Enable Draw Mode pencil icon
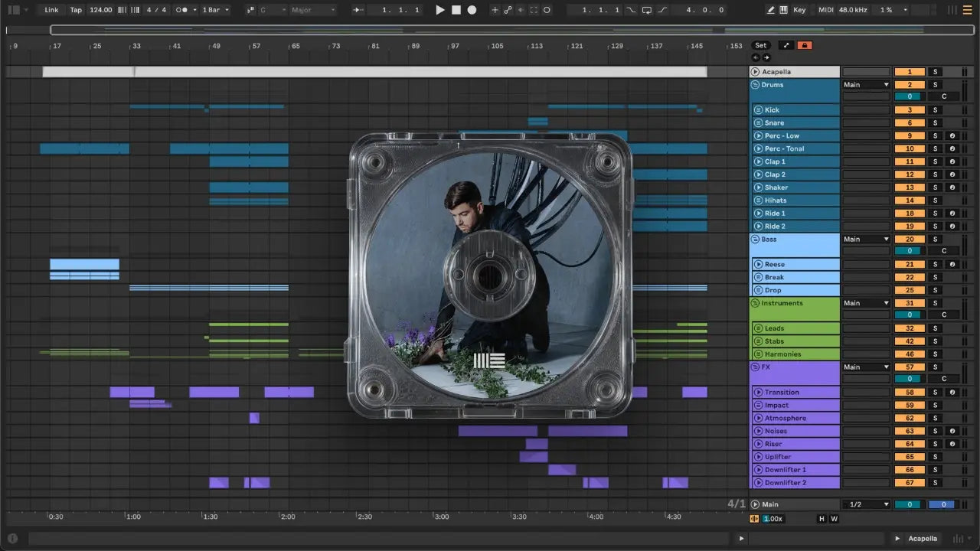The height and width of the screenshot is (551, 980). [x=771, y=10]
